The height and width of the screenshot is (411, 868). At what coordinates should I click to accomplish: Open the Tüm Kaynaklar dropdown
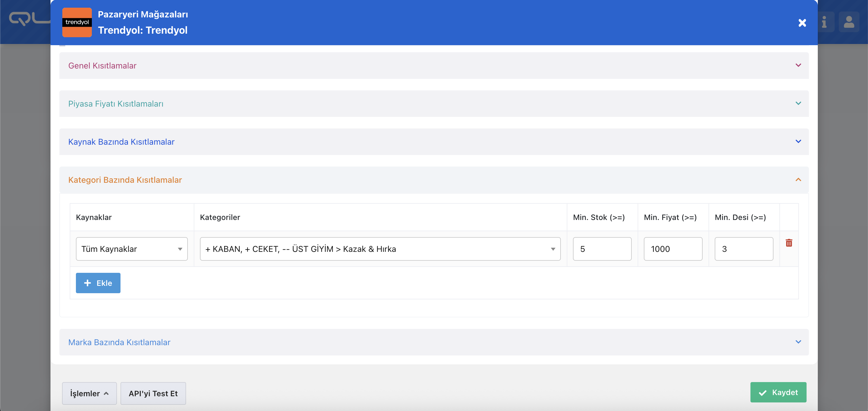(131, 249)
